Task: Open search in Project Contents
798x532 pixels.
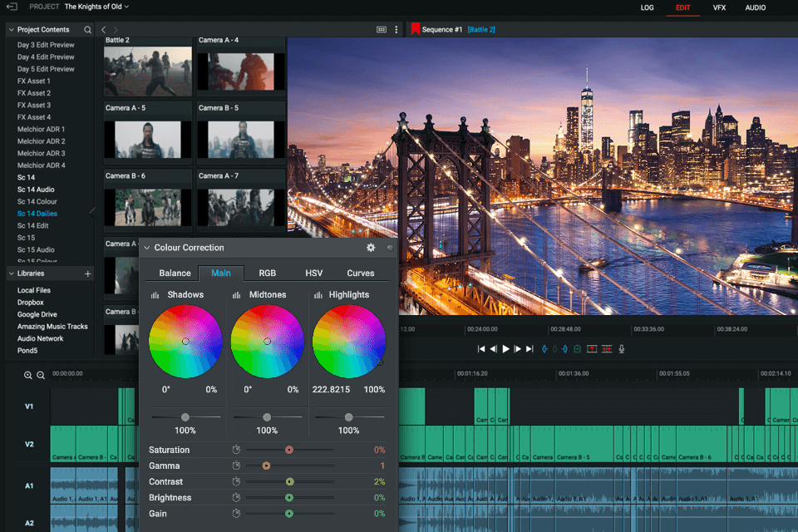Action: [x=87, y=30]
